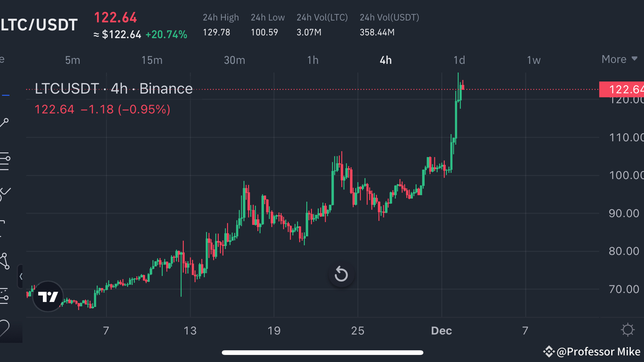Click the Binance diamond logo near Professor Mike
This screenshot has width=644, height=362.
548,351
